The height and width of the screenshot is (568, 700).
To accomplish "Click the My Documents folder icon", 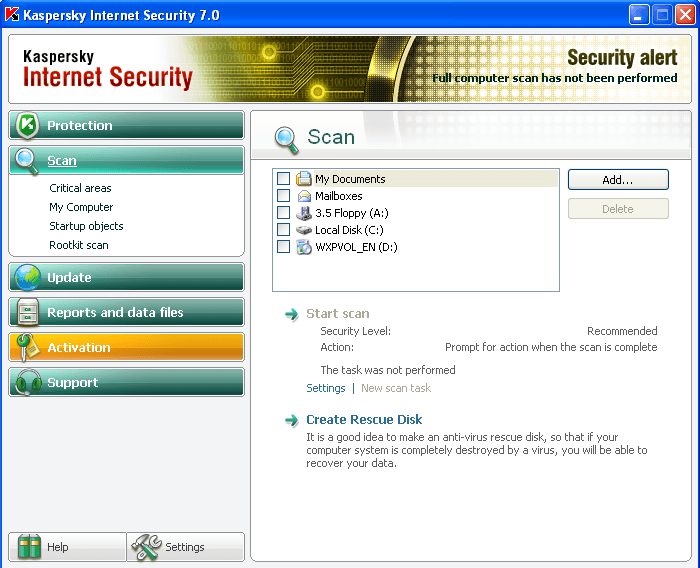I will coord(304,179).
